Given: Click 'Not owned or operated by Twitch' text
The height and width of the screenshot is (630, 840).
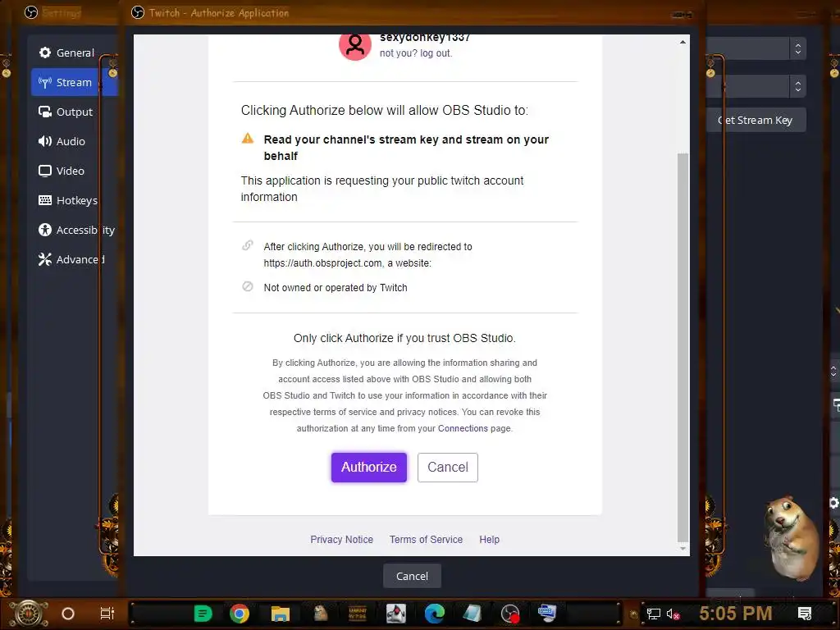Looking at the screenshot, I should click(336, 288).
